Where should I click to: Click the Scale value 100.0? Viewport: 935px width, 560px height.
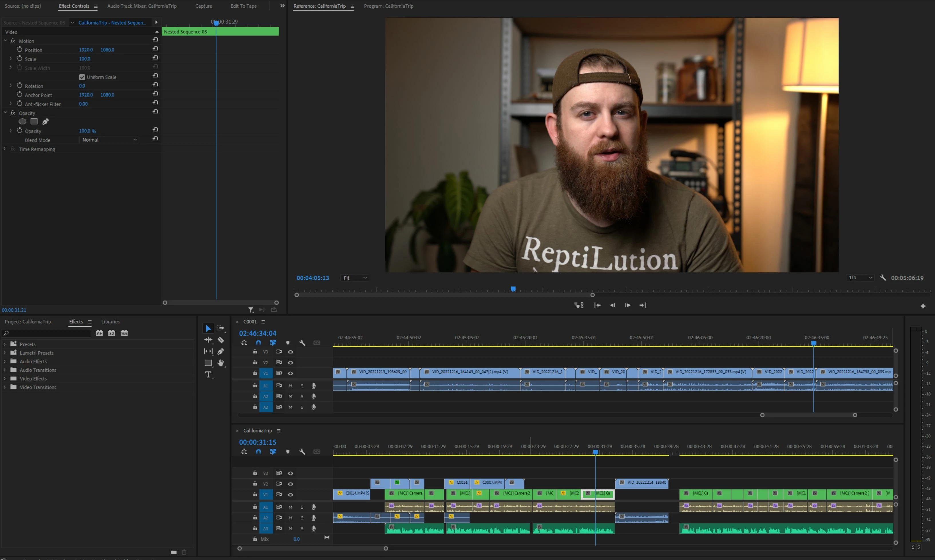pyautogui.click(x=85, y=59)
